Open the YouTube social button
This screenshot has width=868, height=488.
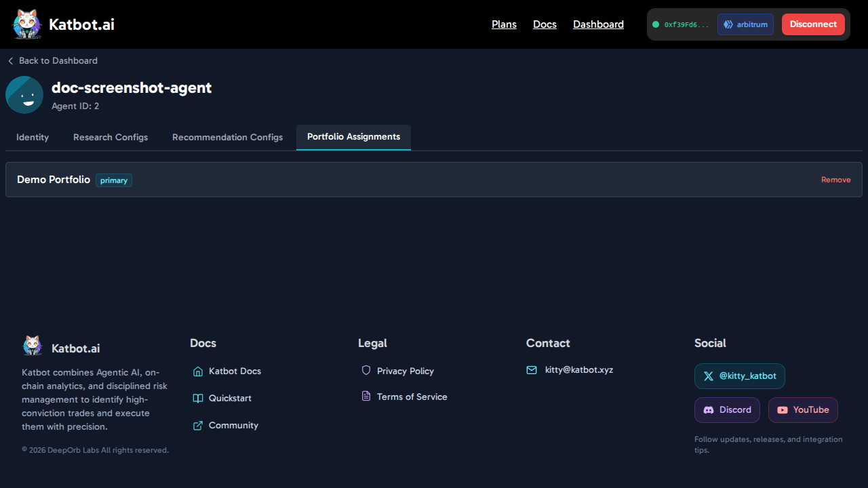(803, 410)
